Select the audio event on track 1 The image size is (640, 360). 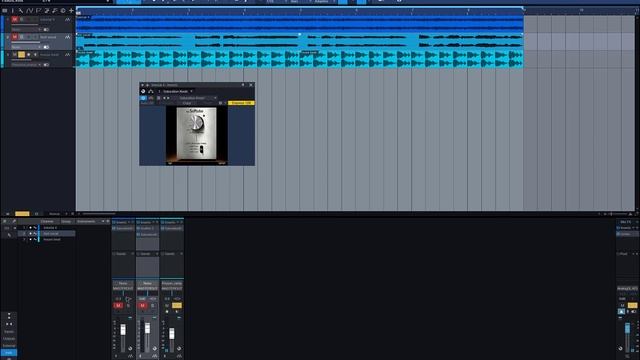[x=300, y=24]
